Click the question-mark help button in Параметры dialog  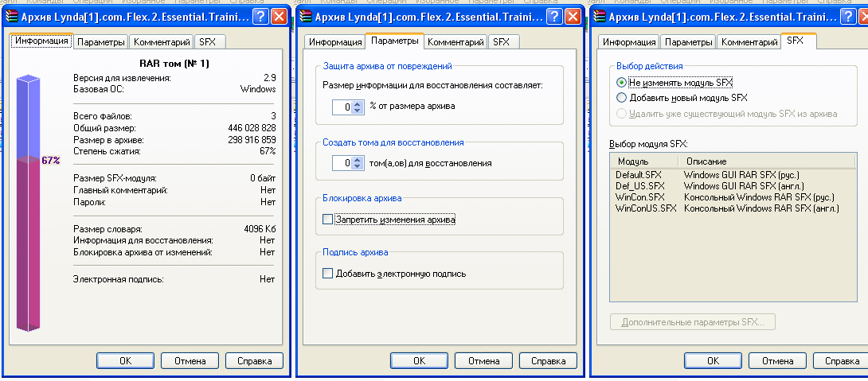pos(555,17)
